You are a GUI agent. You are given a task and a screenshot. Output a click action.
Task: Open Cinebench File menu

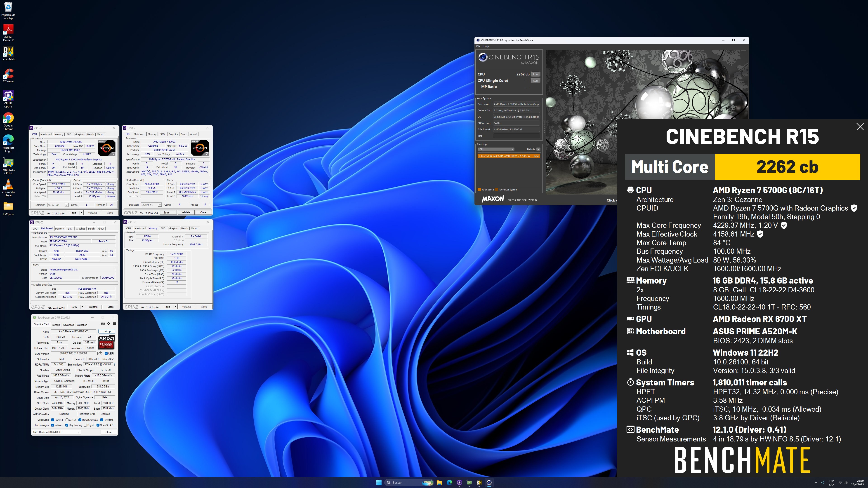click(x=478, y=47)
